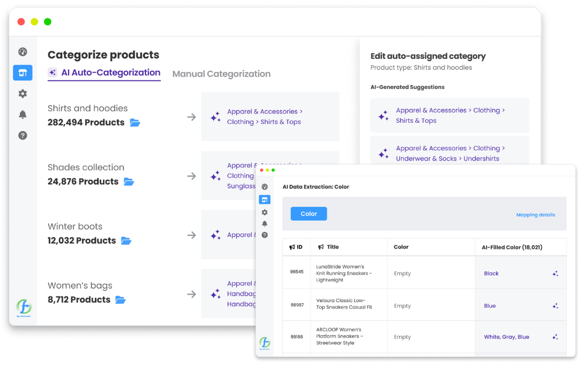
Task: Open folder icon next to 282,494 Products
Action: click(135, 123)
